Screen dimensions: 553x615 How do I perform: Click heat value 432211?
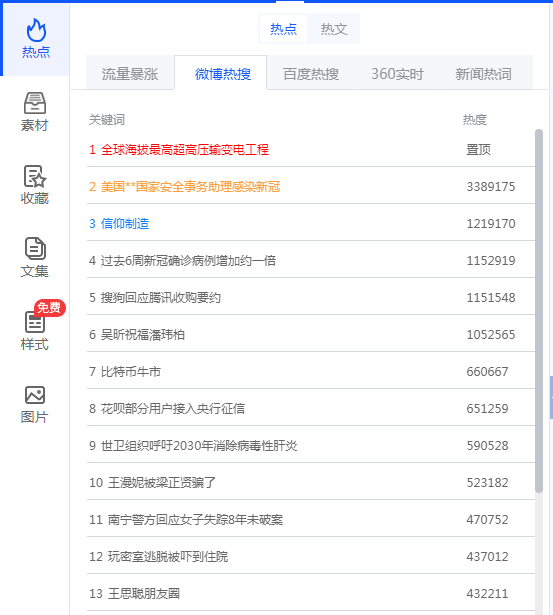pyautogui.click(x=487, y=593)
